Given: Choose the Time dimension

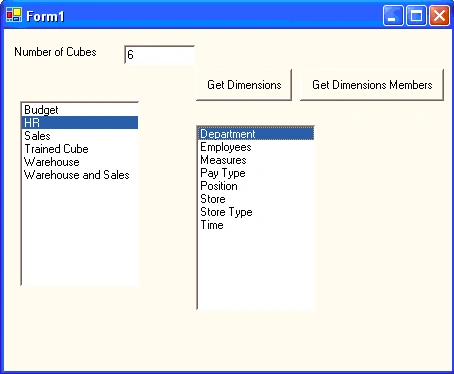Looking at the screenshot, I should 256,225.
